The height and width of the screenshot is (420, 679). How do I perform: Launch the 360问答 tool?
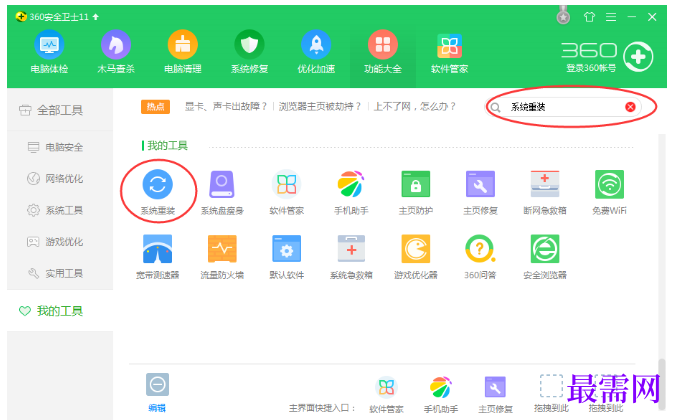coord(480,256)
